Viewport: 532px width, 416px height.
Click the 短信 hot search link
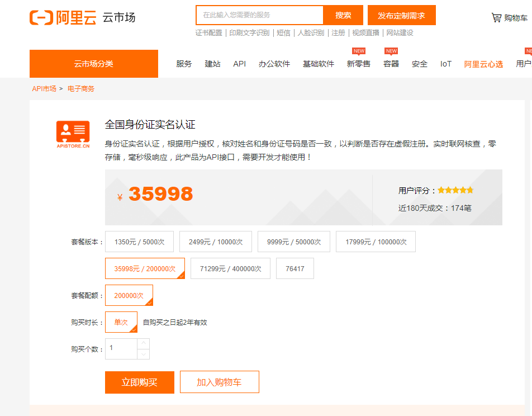tap(283, 32)
